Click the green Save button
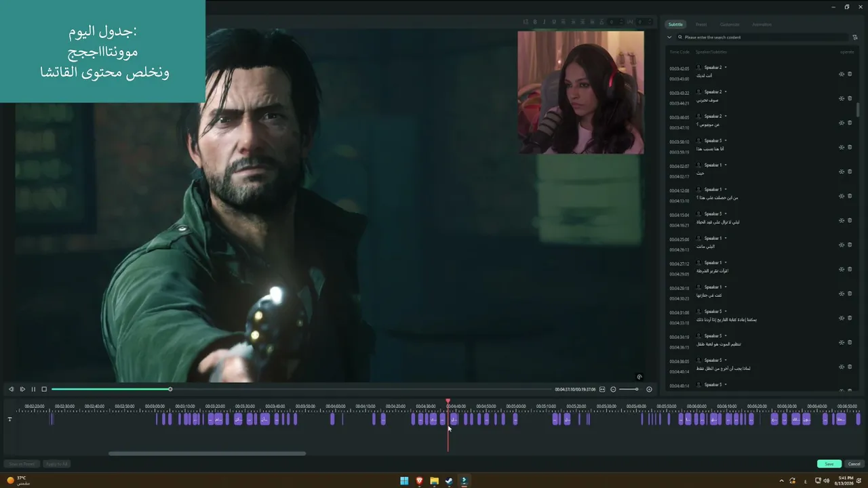868x488 pixels. tap(829, 464)
